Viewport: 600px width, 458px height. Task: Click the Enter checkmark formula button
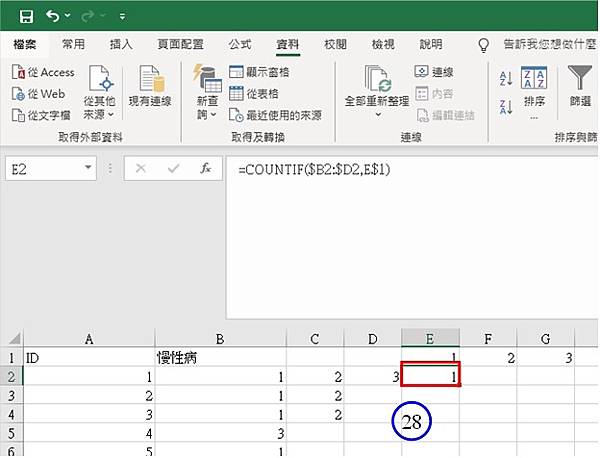(x=173, y=168)
